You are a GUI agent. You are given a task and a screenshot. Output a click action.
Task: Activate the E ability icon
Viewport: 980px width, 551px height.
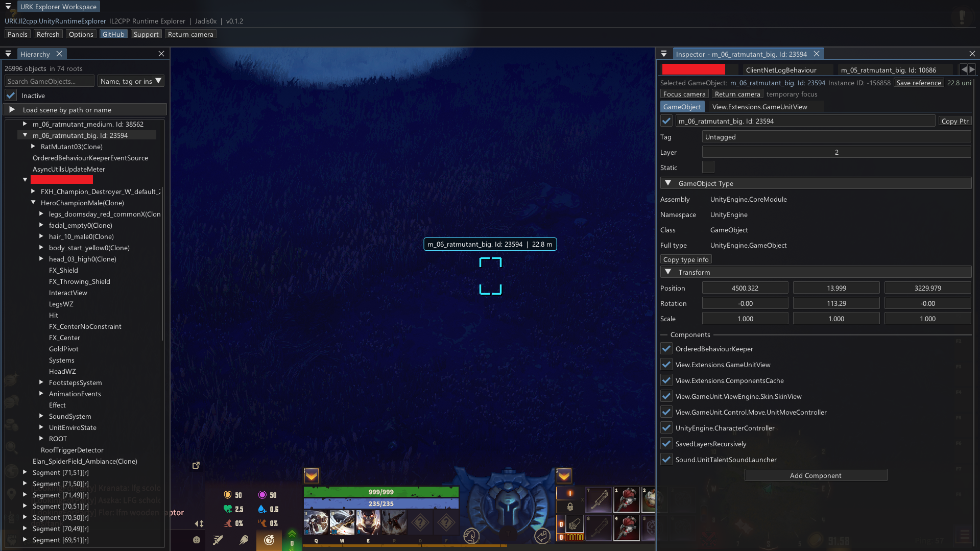pyautogui.click(x=368, y=523)
